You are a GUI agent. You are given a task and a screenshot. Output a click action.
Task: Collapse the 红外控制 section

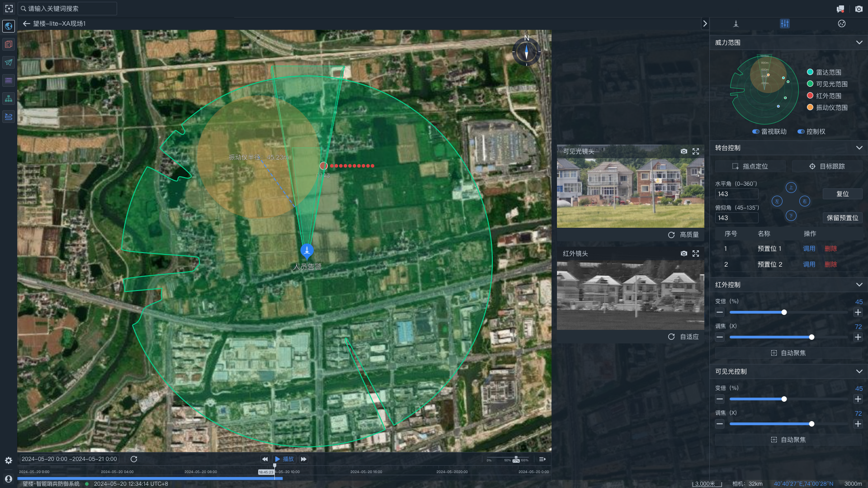tap(859, 285)
